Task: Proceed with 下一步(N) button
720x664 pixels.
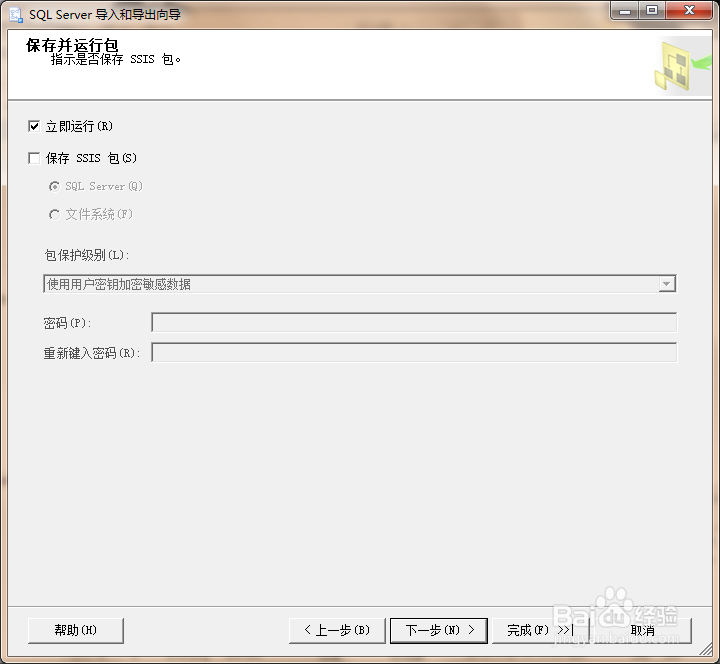Action: (439, 630)
